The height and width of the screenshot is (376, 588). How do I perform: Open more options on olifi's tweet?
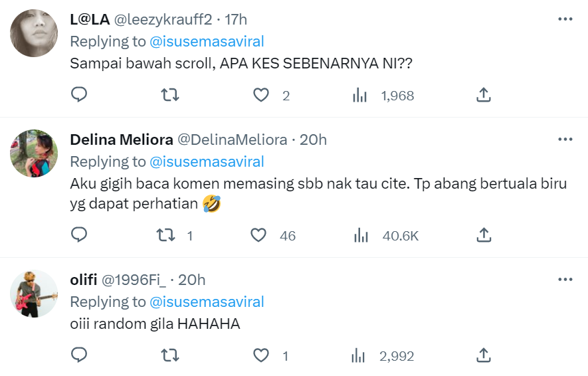[x=565, y=280]
